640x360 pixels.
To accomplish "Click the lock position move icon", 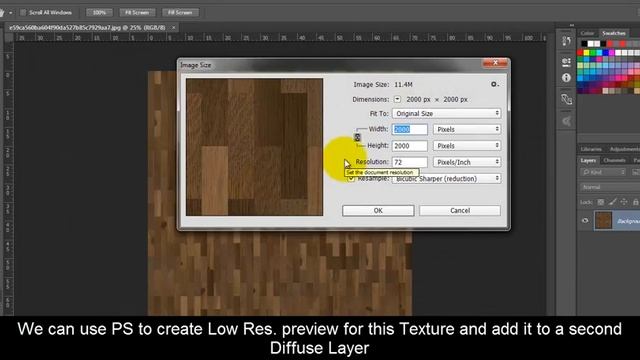I will (624, 202).
